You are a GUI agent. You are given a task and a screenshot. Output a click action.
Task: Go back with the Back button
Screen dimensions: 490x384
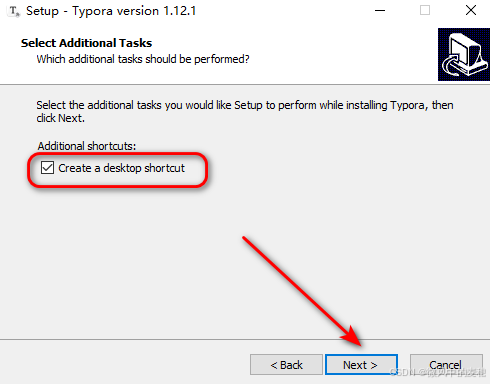click(x=286, y=365)
